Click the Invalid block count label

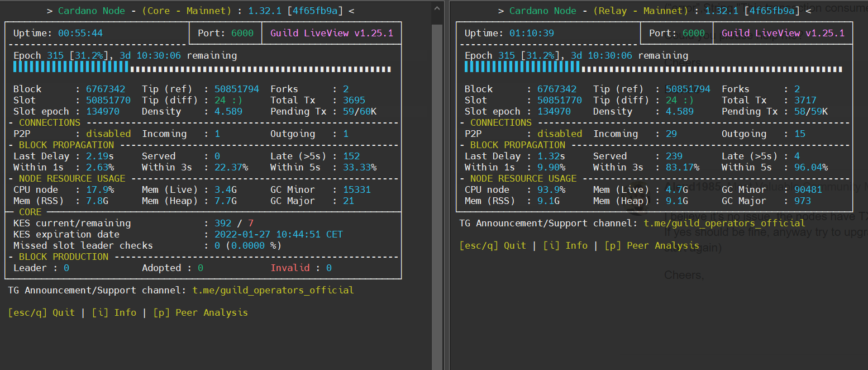290,268
